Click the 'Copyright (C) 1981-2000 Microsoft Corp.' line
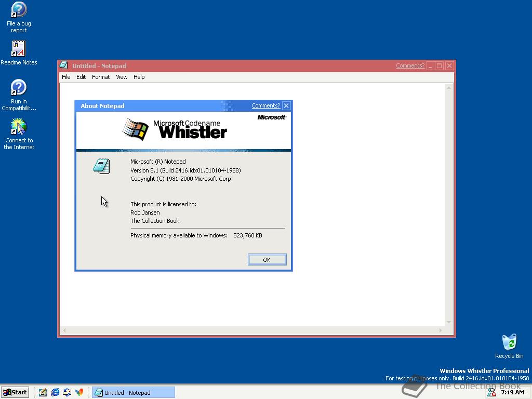This screenshot has height=399, width=532. (181, 179)
